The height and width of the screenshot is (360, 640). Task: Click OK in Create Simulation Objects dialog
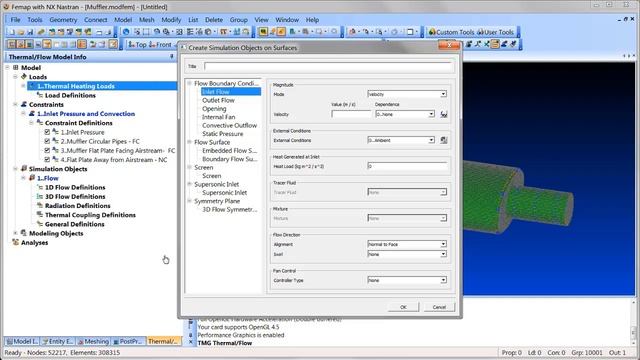coord(403,307)
